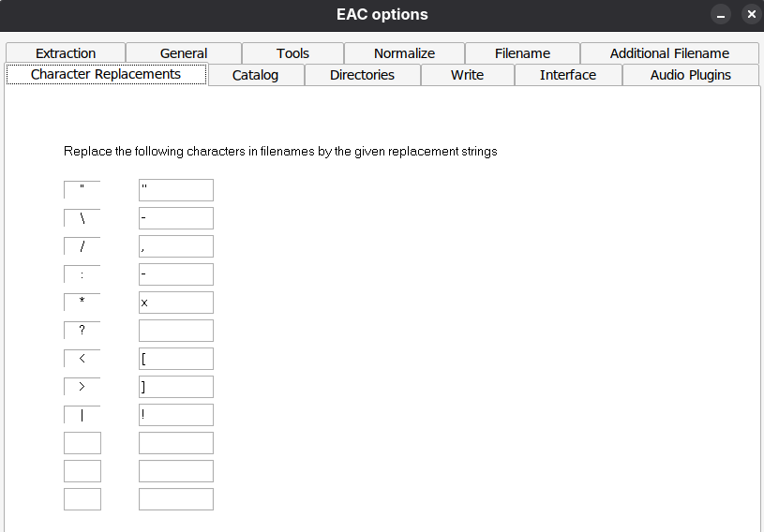
Task: Open the Directories tab
Action: pyautogui.click(x=362, y=75)
